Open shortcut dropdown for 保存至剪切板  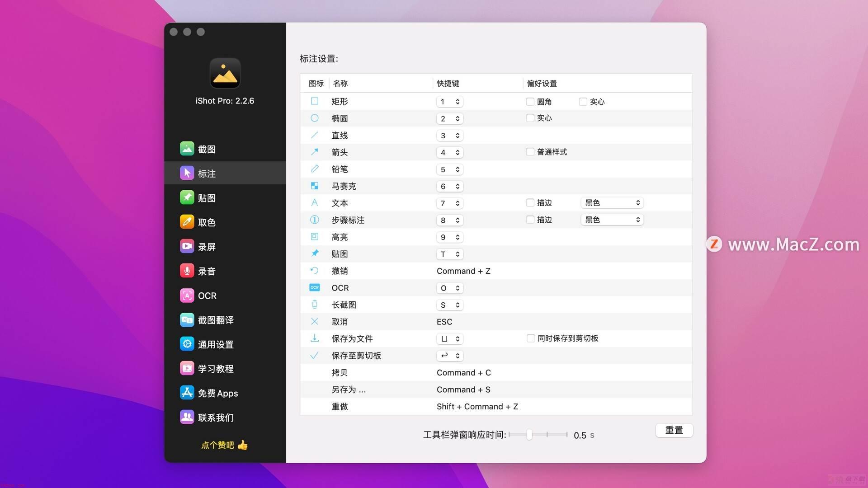pyautogui.click(x=450, y=356)
